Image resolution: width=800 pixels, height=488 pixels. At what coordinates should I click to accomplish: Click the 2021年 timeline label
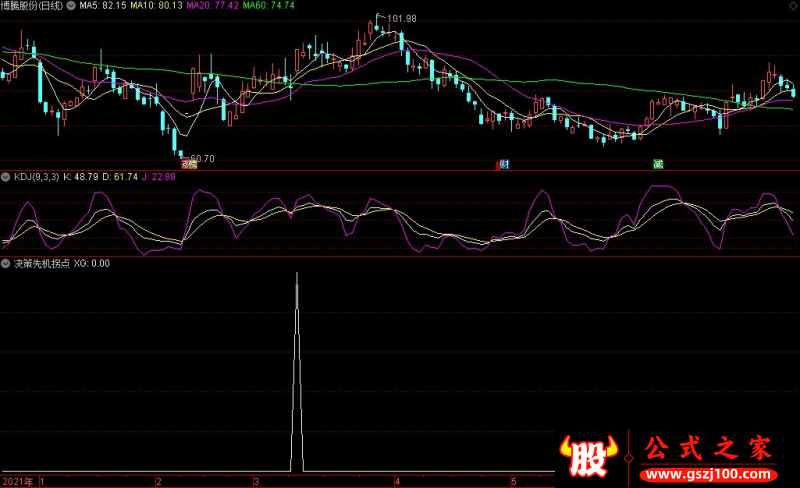click(18, 481)
